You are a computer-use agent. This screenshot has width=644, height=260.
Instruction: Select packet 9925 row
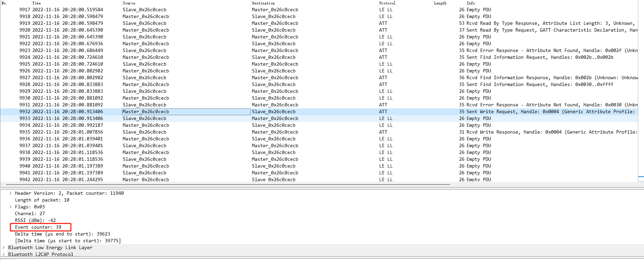coord(319,64)
